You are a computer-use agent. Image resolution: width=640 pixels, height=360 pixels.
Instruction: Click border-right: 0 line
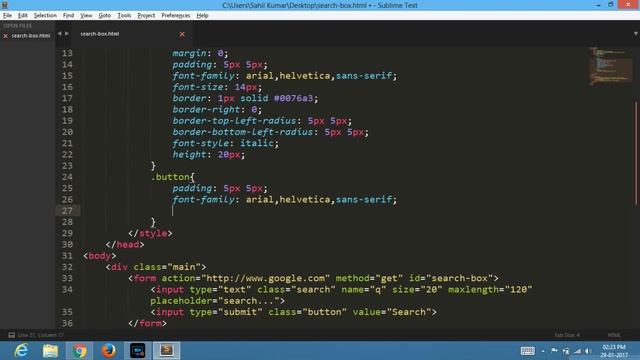pyautogui.click(x=217, y=109)
